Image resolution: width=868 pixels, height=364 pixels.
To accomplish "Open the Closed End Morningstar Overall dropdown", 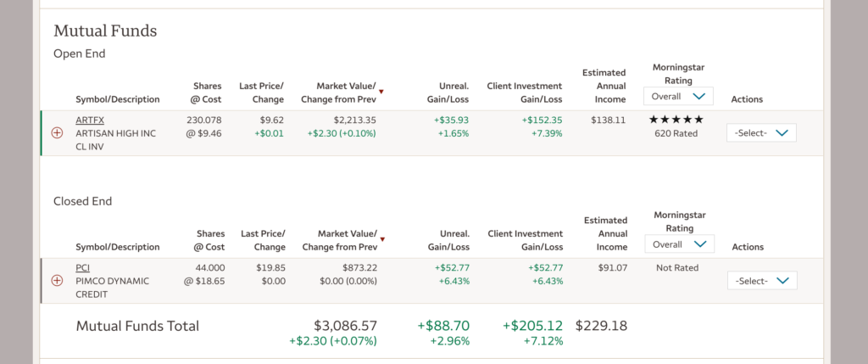I will click(678, 244).
